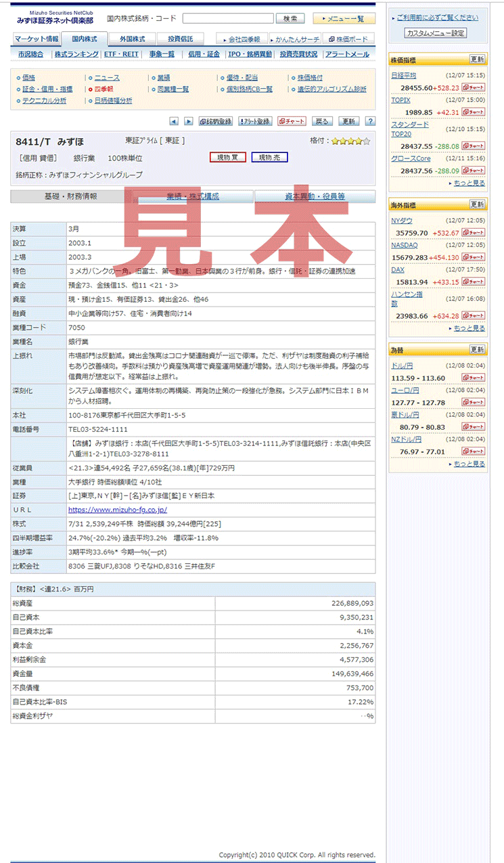Open chart icon for ハンセン指数
This screenshot has width=504, height=863.
[x=474, y=315]
